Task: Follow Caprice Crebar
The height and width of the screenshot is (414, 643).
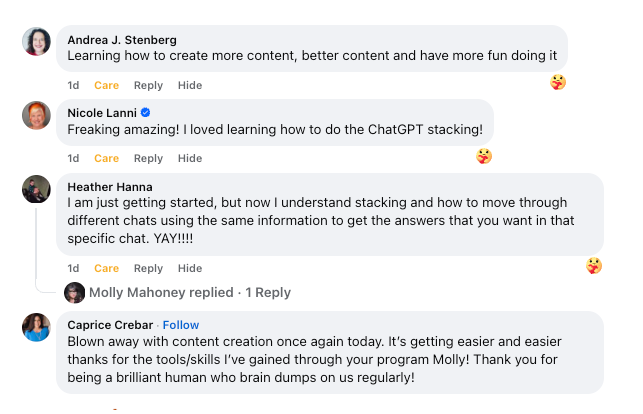Action: pyautogui.click(x=181, y=325)
